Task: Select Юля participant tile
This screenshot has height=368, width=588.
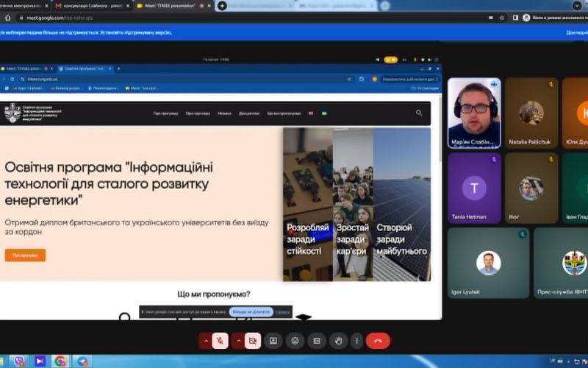Action: point(576,113)
